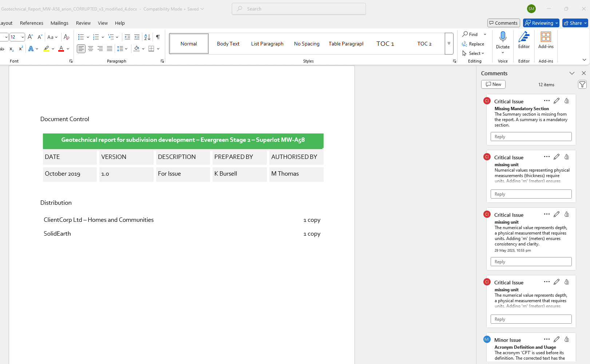Increase font size with grow icon

30,37
